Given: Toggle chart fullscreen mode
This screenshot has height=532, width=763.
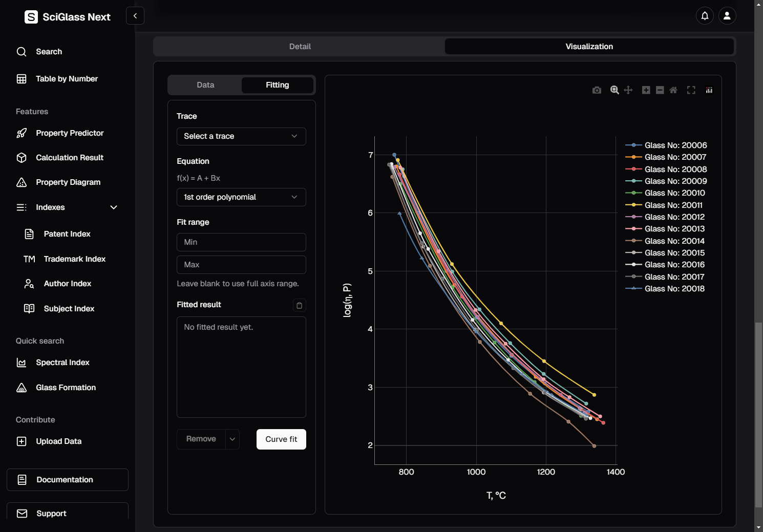Looking at the screenshot, I should click(691, 90).
